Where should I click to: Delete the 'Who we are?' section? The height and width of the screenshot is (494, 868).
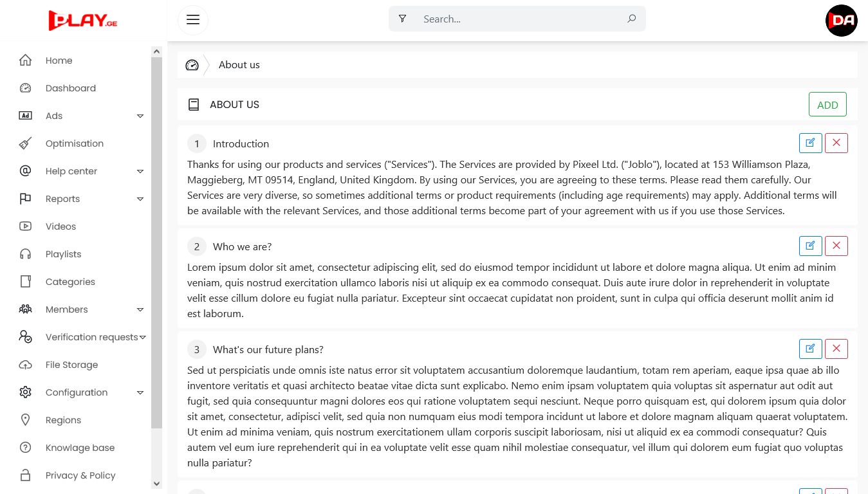click(x=836, y=246)
